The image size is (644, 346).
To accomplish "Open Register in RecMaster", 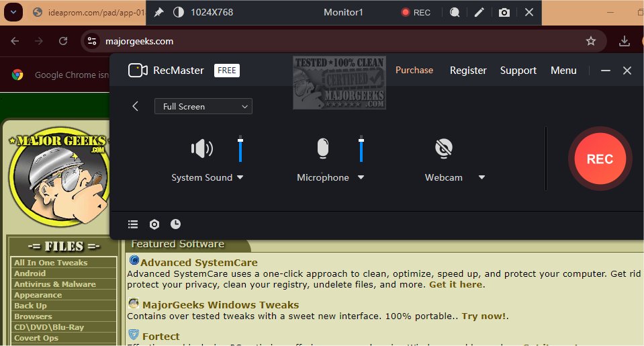I will pyautogui.click(x=468, y=71).
